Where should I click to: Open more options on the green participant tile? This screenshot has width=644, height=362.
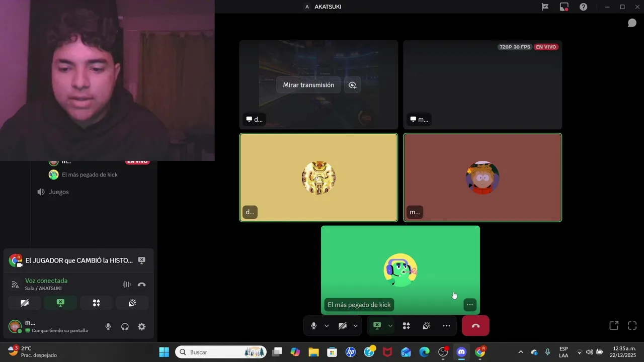tap(469, 305)
